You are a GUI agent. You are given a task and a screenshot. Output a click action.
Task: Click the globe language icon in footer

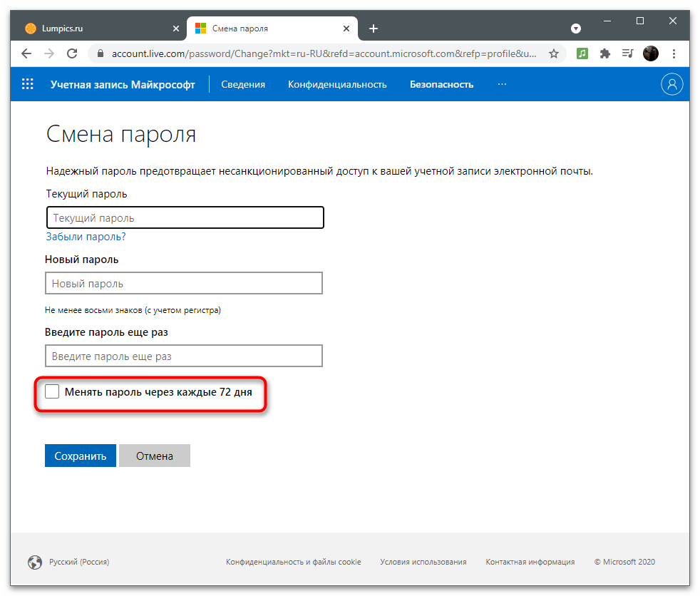[x=35, y=562]
